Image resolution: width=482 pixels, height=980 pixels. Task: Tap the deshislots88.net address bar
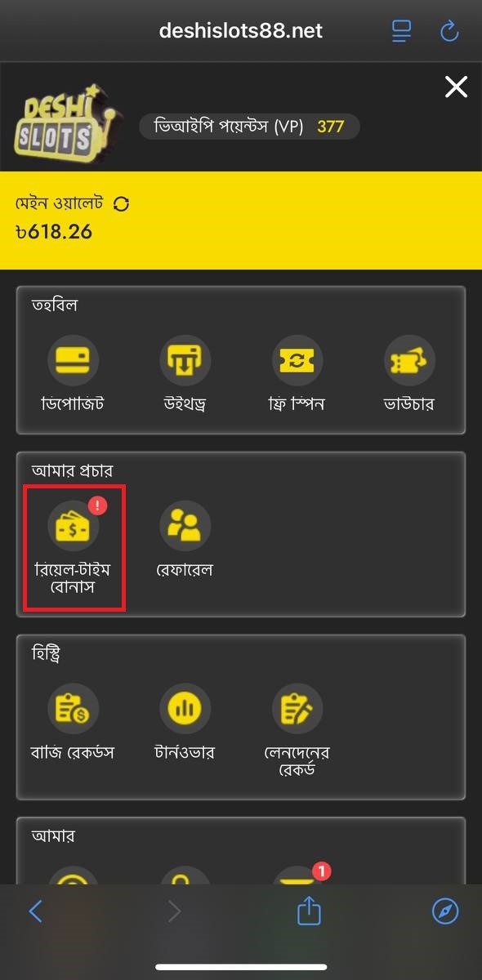(241, 31)
